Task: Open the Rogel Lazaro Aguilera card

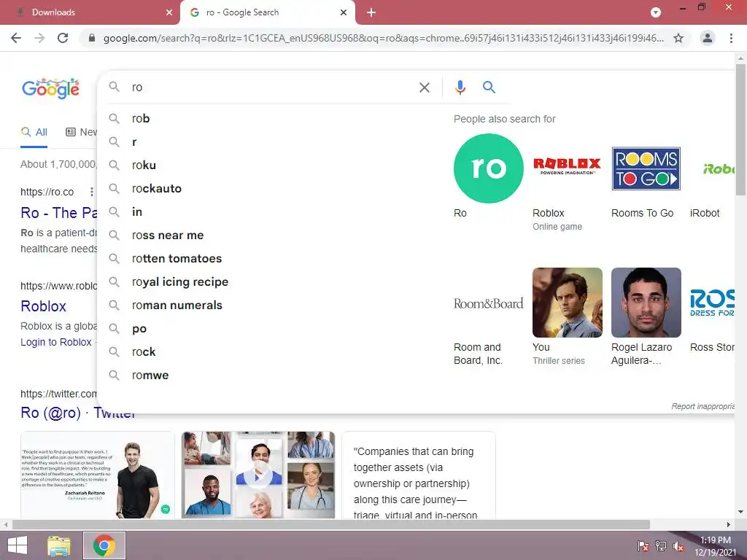Action: [x=646, y=316]
